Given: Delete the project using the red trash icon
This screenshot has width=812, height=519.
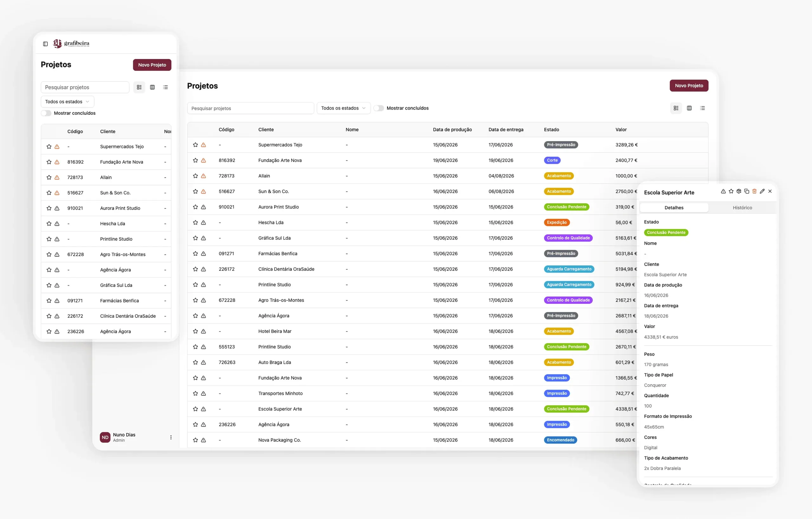Looking at the screenshot, I should click(754, 191).
